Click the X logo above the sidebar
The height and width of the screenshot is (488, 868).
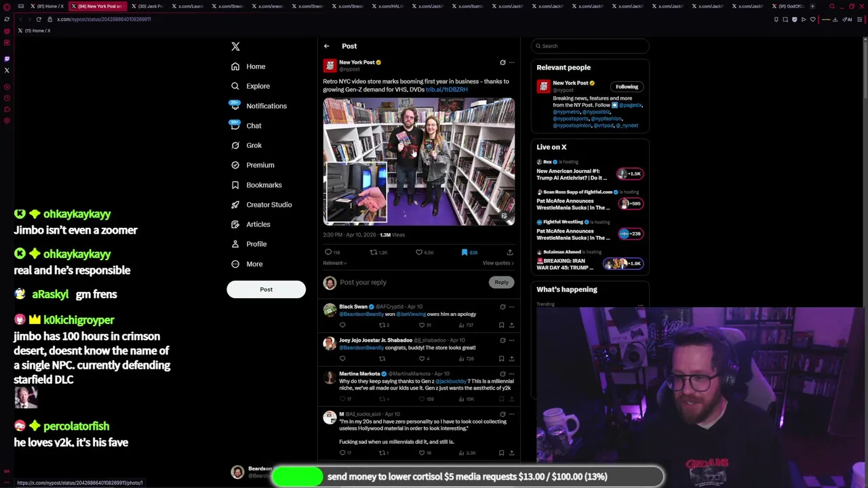[235, 46]
